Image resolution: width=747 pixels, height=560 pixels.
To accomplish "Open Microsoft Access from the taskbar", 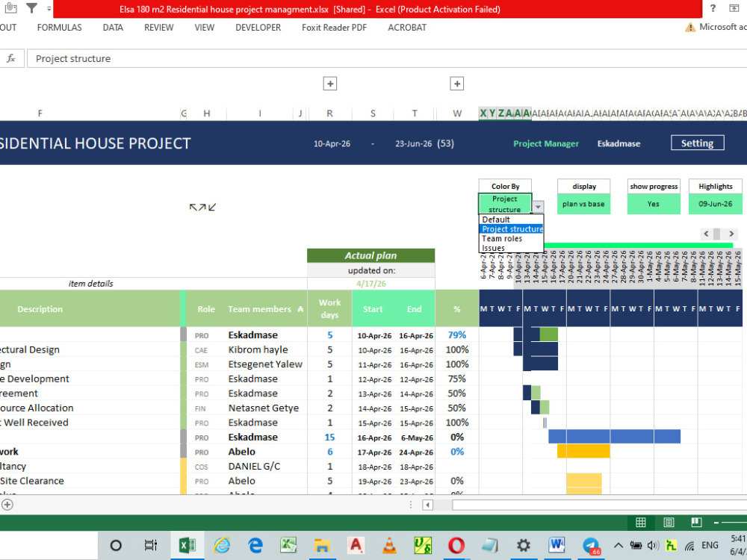I will tap(356, 545).
